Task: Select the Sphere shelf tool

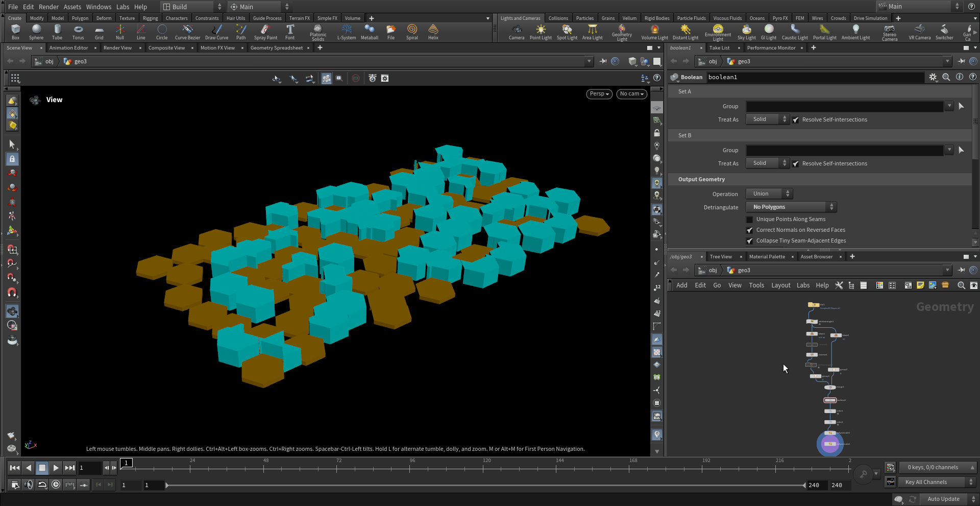Action: point(36,32)
